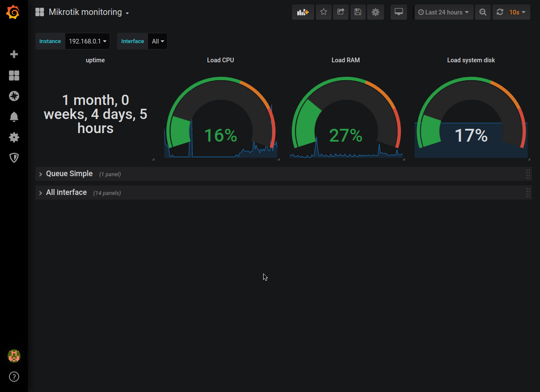Toggle the cycle view mode monitor icon
Viewport: 540px width, 392px height.
[399, 12]
